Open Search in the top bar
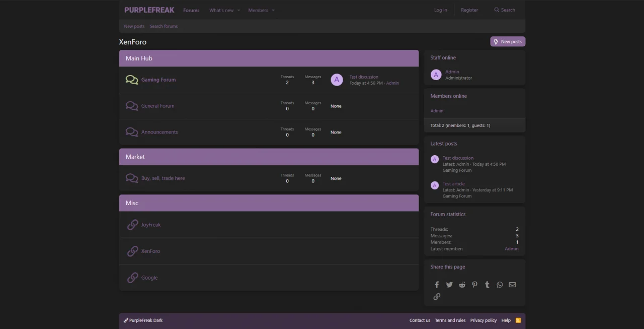Image resolution: width=644 pixels, height=329 pixels. pos(505,10)
